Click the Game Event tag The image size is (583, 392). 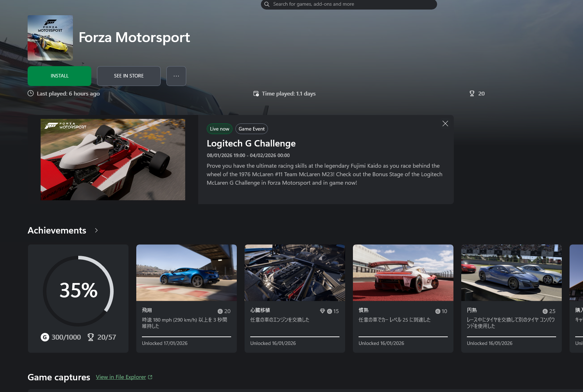click(252, 129)
